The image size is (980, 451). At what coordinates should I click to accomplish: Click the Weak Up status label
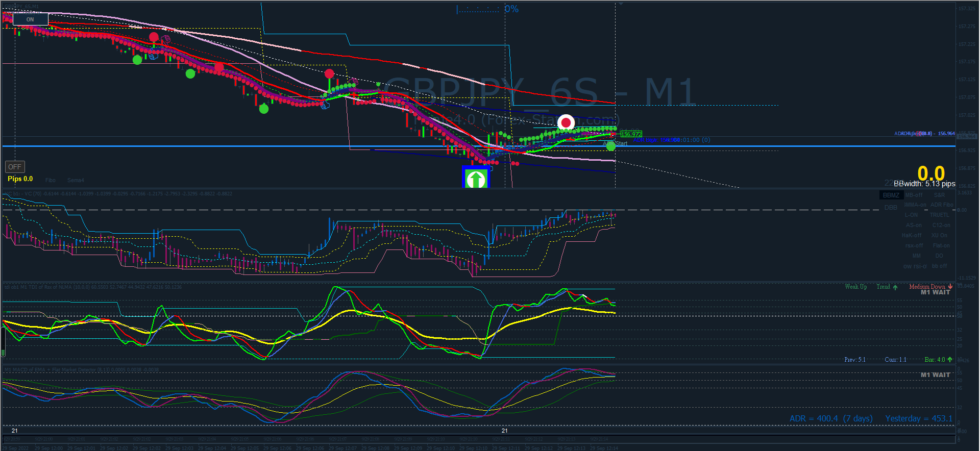856,287
